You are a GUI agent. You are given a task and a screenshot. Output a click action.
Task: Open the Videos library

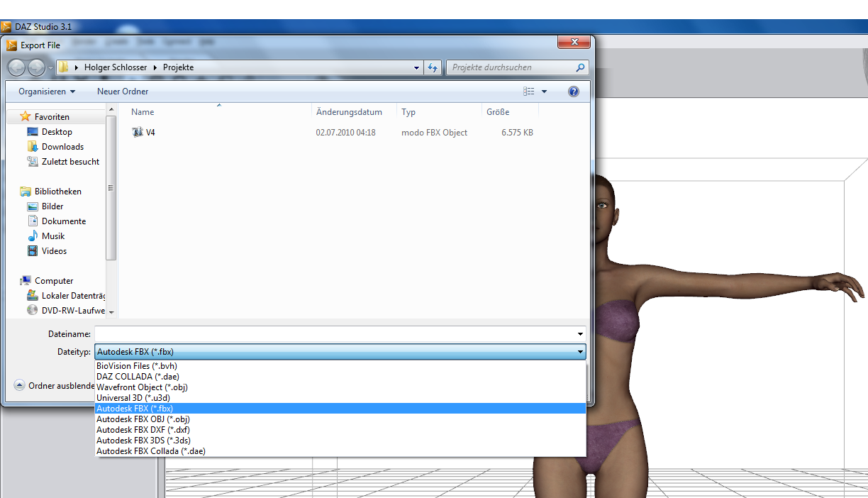pos(54,251)
